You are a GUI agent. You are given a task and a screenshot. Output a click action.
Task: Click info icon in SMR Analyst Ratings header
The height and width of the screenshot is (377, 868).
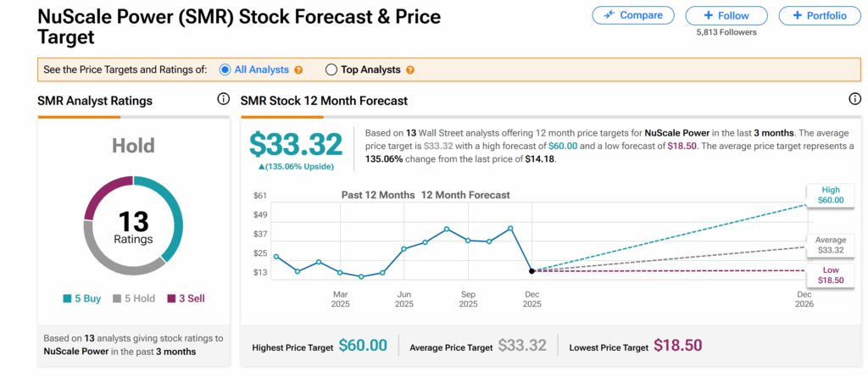pyautogui.click(x=224, y=99)
